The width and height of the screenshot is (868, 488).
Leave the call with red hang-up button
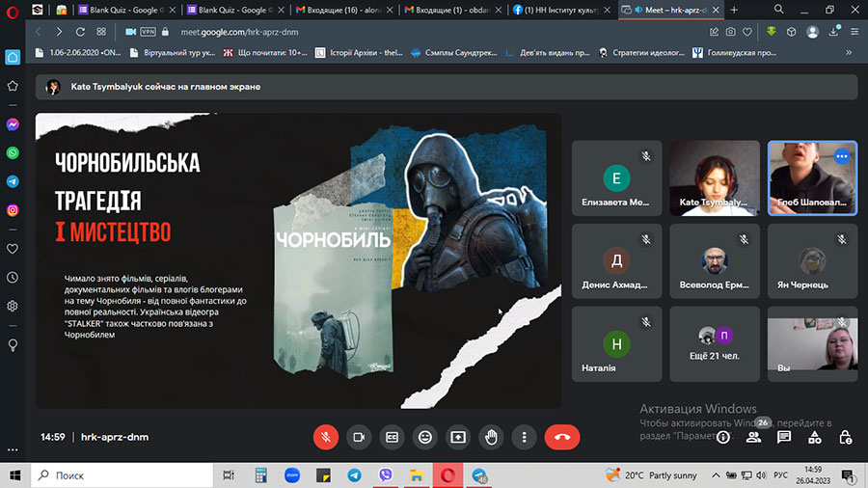click(x=562, y=437)
